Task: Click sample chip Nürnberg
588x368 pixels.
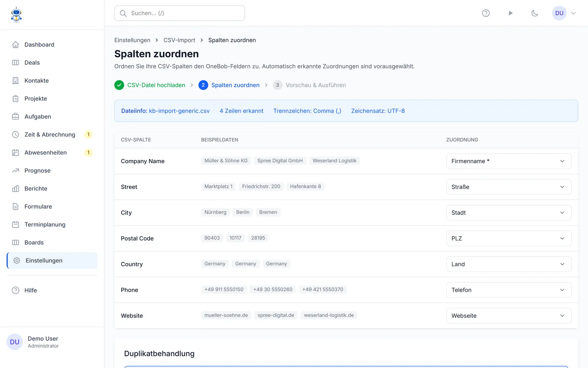Action: (215, 212)
